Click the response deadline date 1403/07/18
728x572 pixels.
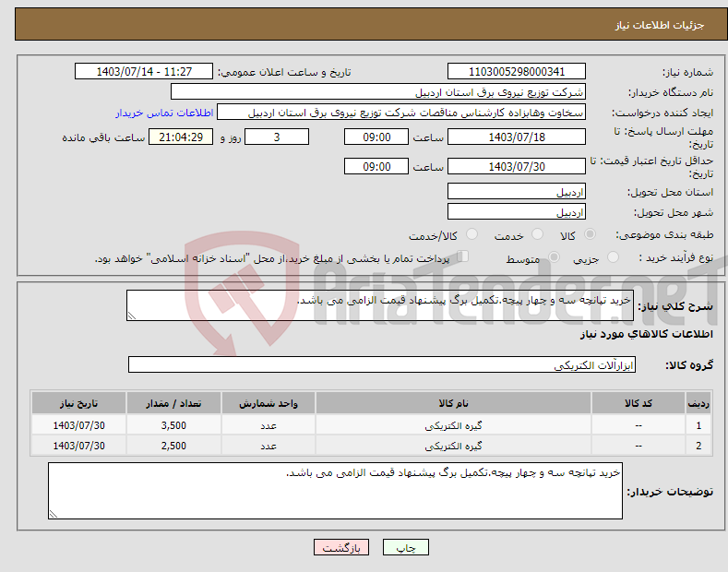pos(517,137)
